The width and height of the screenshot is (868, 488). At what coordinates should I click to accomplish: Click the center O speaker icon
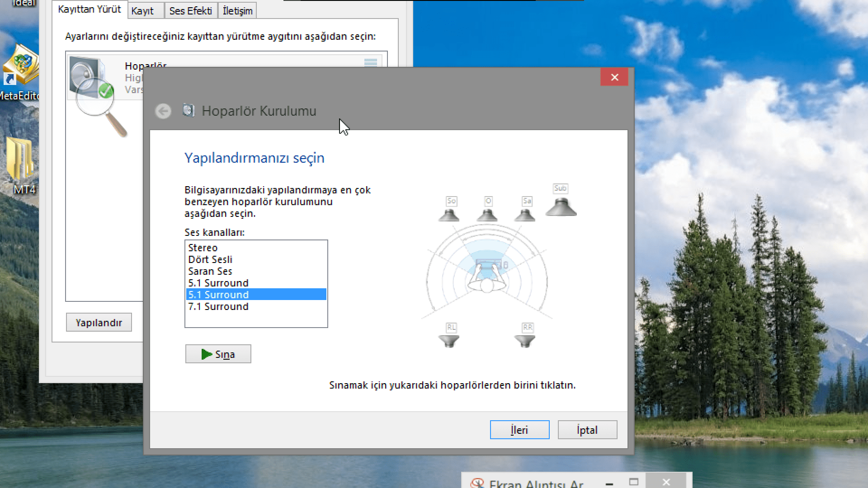(487, 214)
